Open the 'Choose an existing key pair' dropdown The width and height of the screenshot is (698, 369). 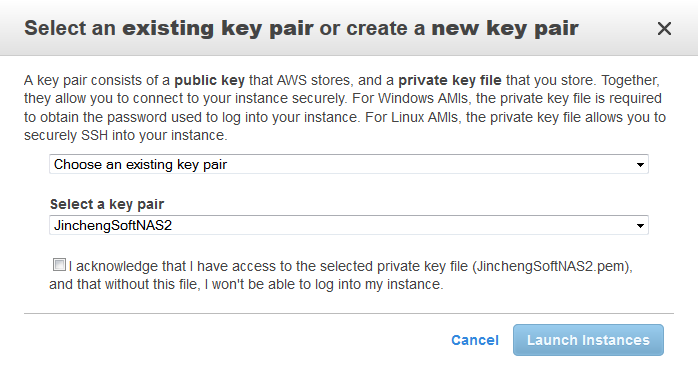(x=349, y=164)
